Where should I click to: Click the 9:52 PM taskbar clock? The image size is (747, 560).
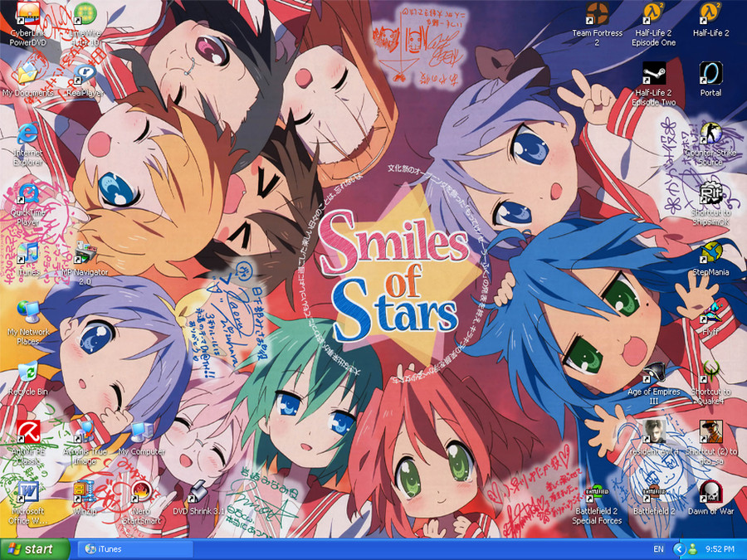click(720, 549)
